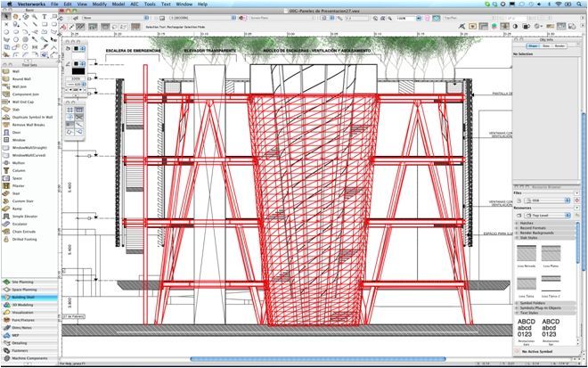Select the Round Wall tool
The image size is (588, 368).
click(x=23, y=78)
